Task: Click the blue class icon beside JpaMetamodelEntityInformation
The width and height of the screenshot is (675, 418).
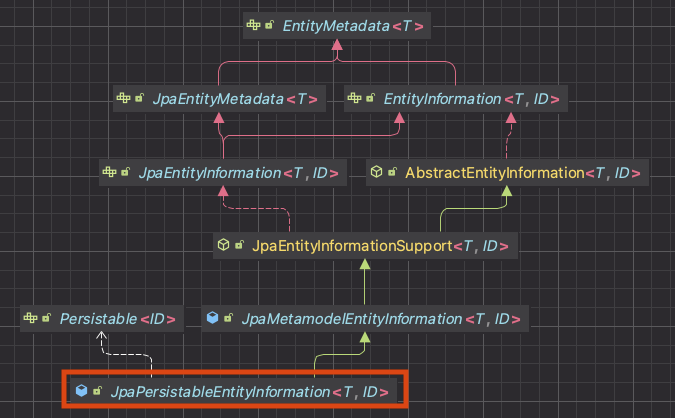Action: tap(212, 318)
